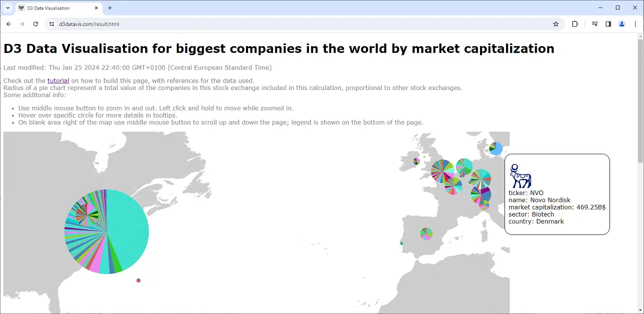
Task: Bookmark this page using the star icon
Action: [x=555, y=24]
